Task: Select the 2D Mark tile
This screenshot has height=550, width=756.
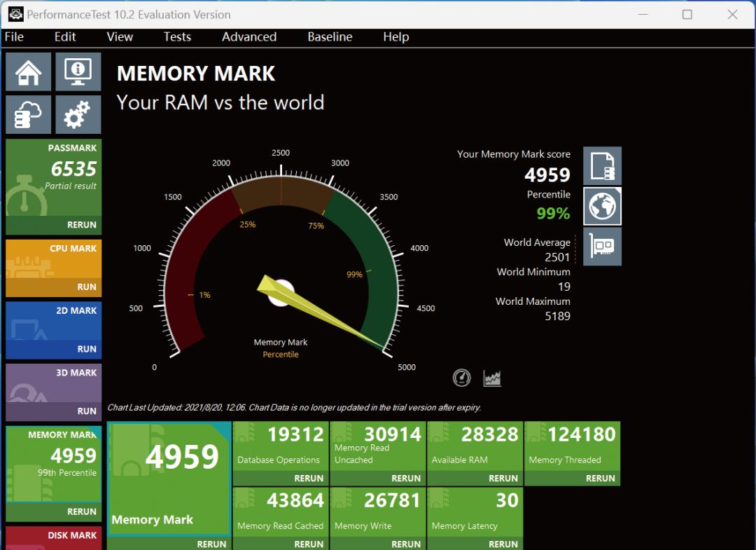Action: pos(53,321)
